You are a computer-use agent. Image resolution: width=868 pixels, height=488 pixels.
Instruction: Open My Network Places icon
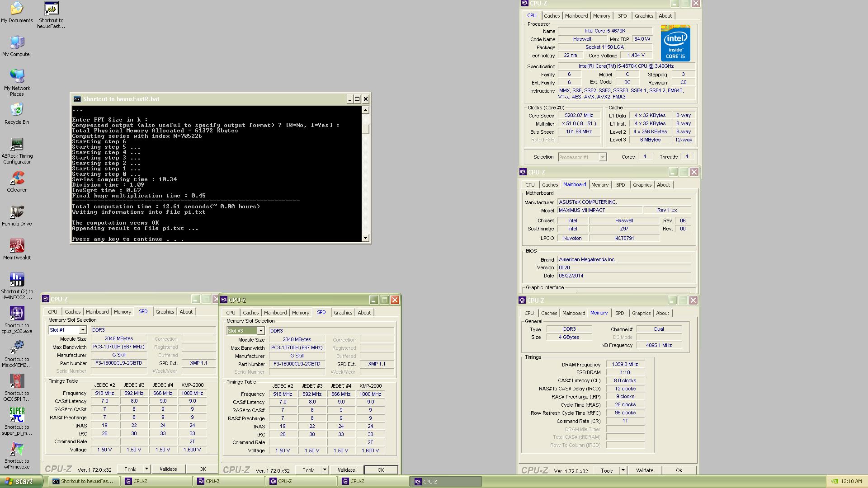(x=17, y=83)
